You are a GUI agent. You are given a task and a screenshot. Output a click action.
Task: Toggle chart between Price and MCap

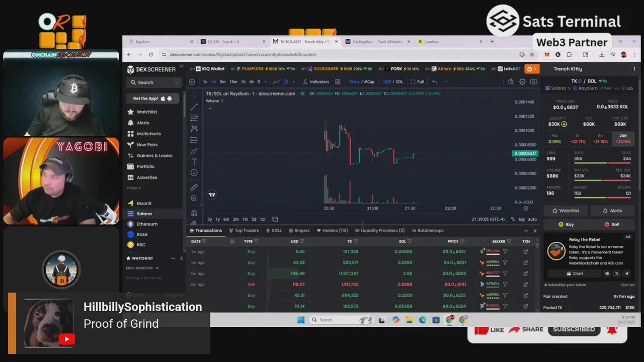tap(362, 82)
